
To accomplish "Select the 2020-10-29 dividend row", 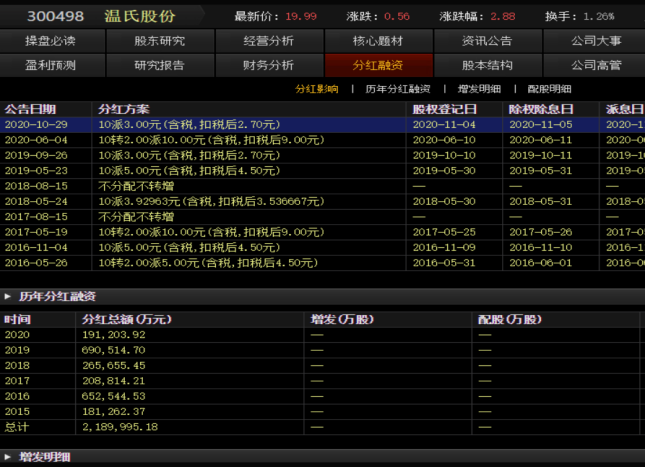I will pos(322,124).
